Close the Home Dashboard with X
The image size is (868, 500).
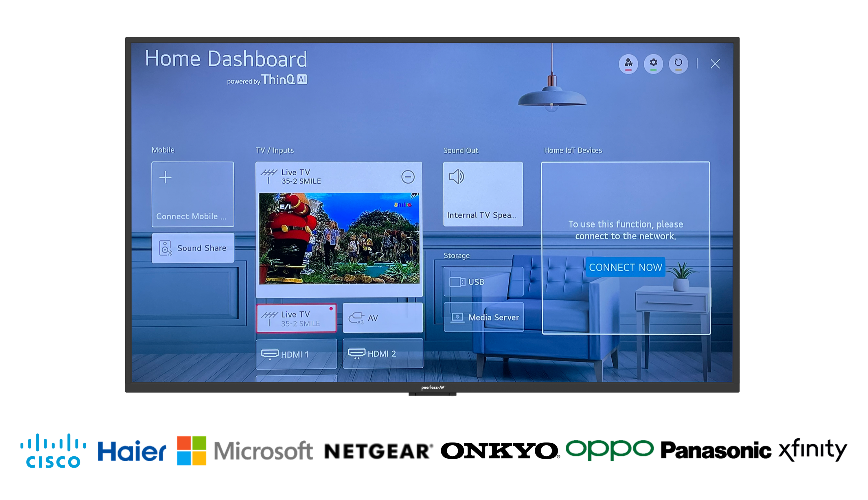coord(715,64)
